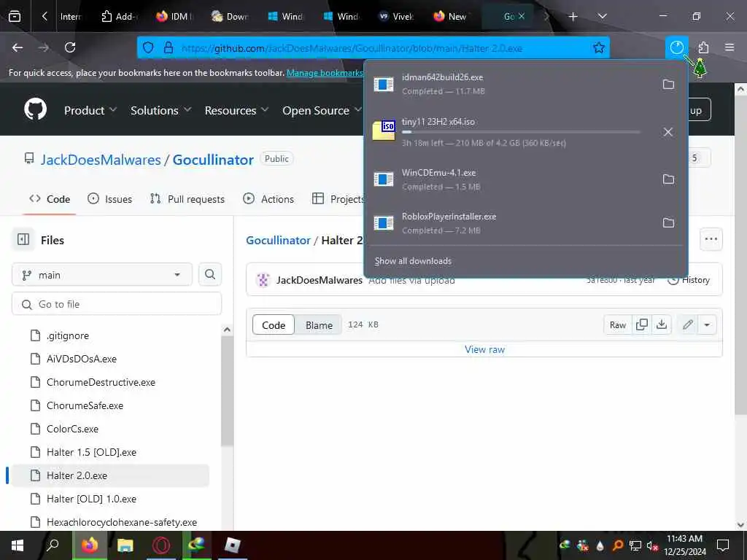Click Manage bookmarks link

click(325, 73)
